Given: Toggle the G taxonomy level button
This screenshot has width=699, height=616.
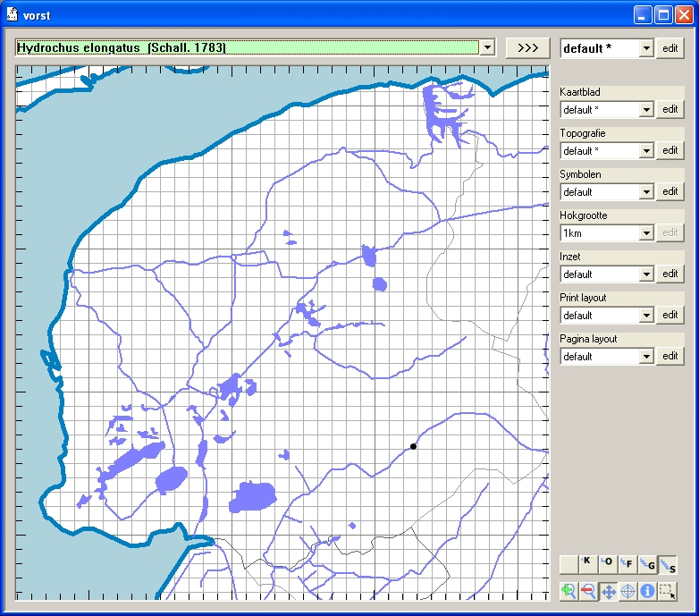Looking at the screenshot, I should pos(647,564).
